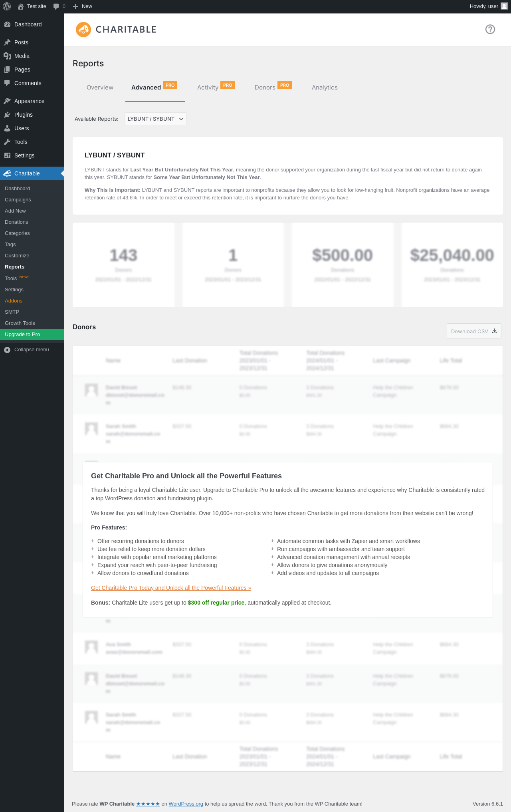Click the Plugins plug icon
The image size is (511, 812).
pos(7,115)
